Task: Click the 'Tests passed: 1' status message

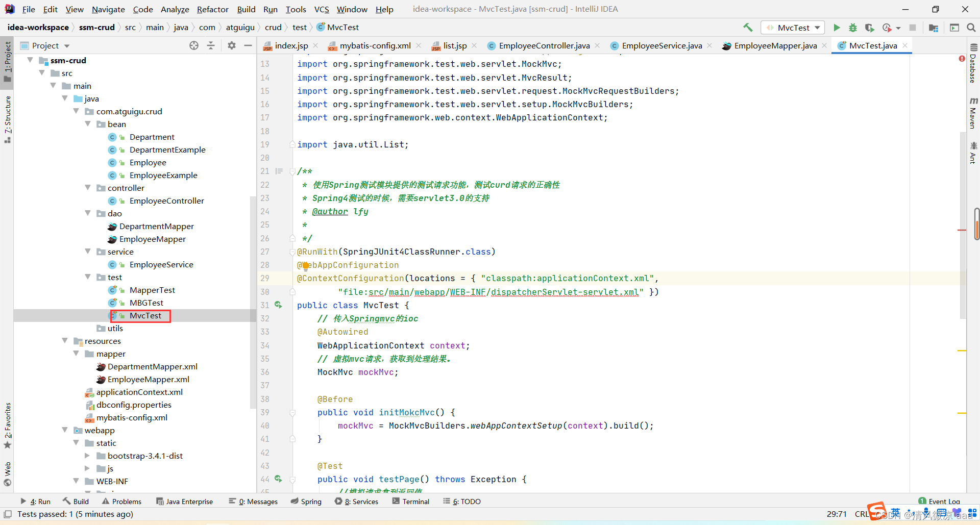Action: click(75, 514)
